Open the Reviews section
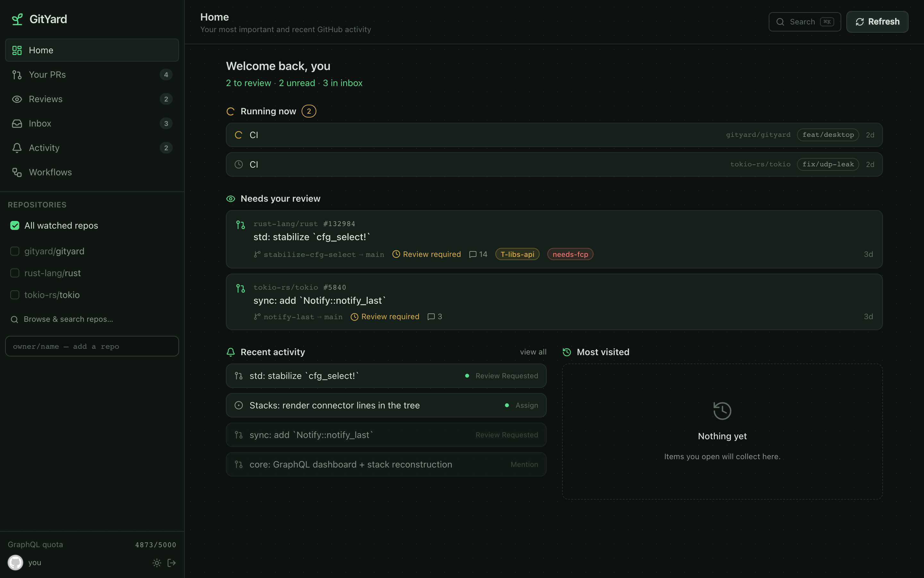The width and height of the screenshot is (924, 578). click(x=92, y=99)
